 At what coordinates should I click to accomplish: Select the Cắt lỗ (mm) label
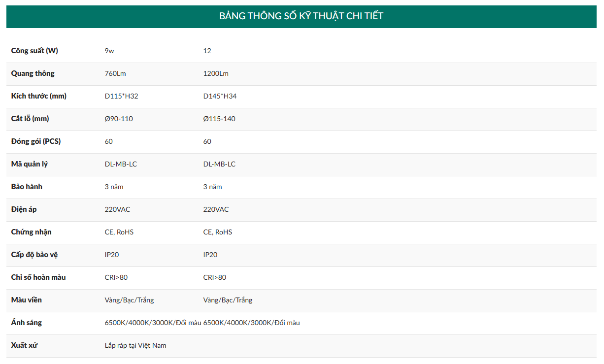click(30, 119)
